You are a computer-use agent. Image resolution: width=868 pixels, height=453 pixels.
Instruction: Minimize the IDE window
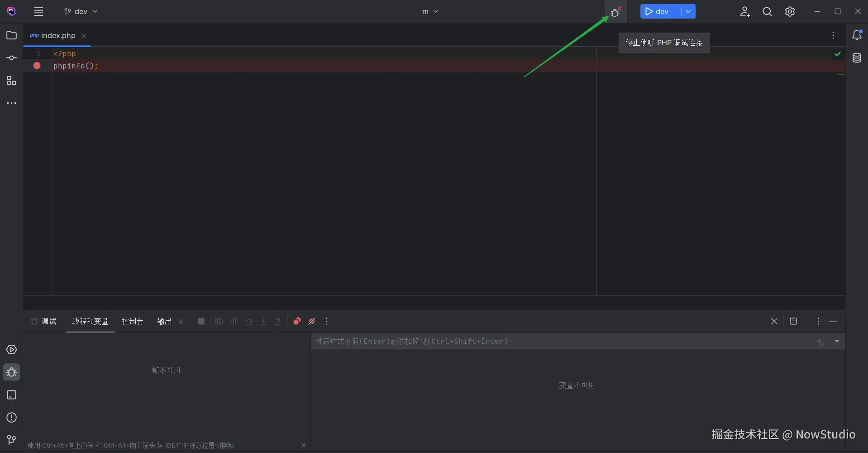point(817,12)
